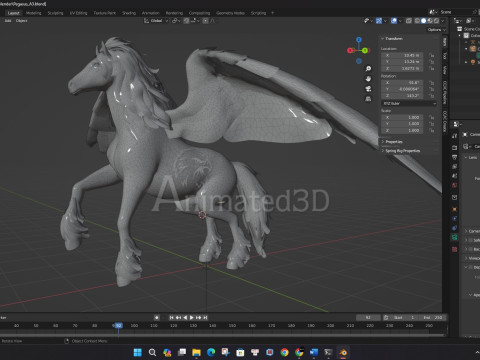
Task: Click Rotation Z value field
Action: tap(402, 96)
